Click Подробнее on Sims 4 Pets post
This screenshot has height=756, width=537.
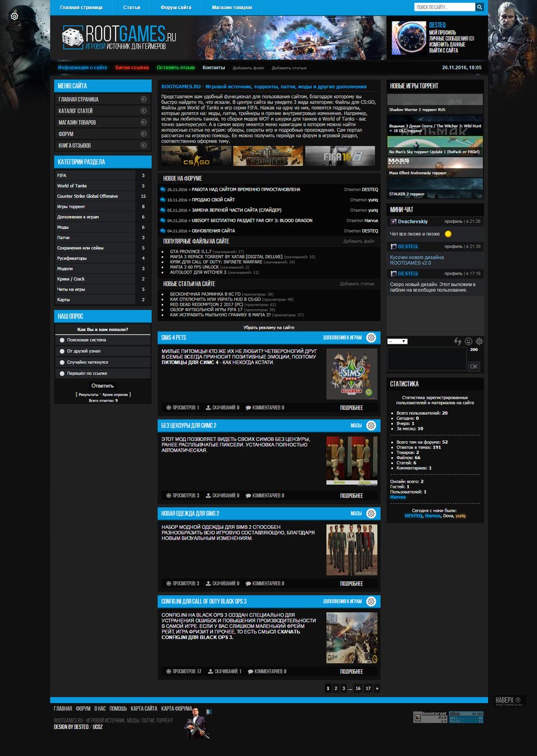coord(351,408)
